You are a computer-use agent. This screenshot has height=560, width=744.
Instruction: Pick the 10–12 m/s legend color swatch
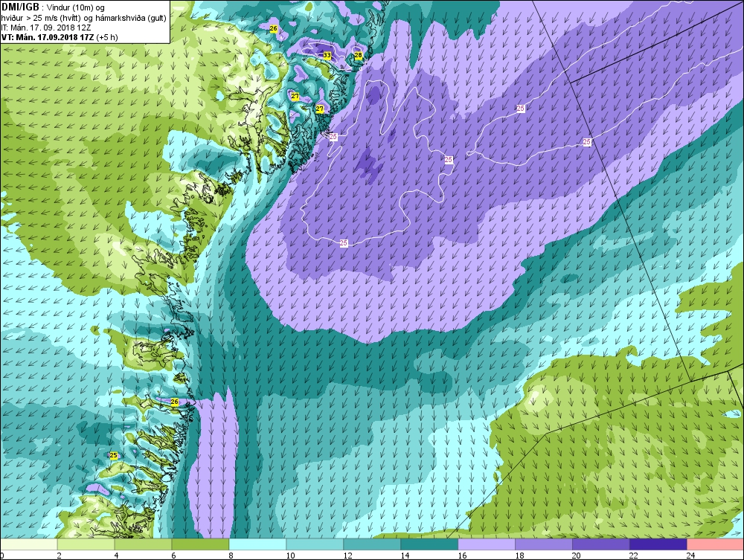pyautogui.click(x=315, y=544)
